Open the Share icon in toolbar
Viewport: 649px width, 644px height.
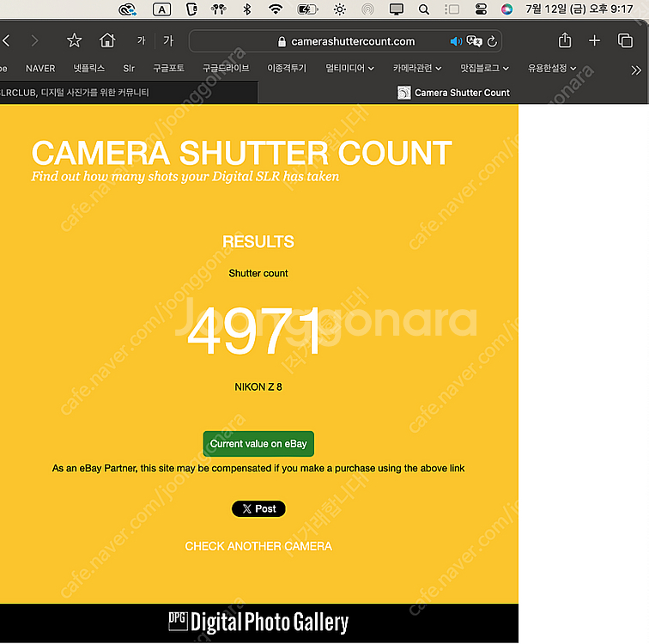(565, 40)
